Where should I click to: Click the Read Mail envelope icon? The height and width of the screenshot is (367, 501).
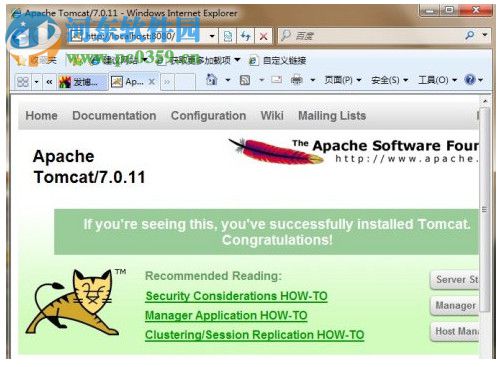click(276, 80)
